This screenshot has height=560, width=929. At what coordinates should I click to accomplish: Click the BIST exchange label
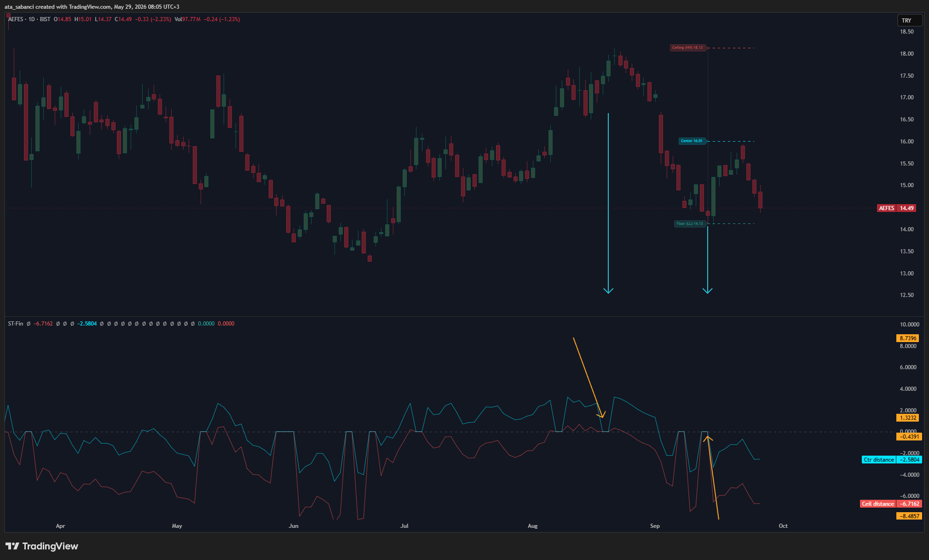tap(45, 19)
